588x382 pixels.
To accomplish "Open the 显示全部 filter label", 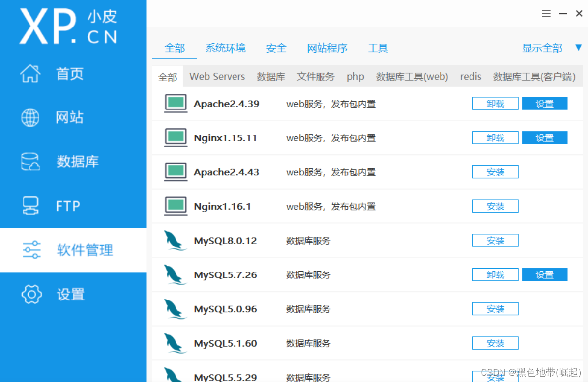I will pos(542,48).
